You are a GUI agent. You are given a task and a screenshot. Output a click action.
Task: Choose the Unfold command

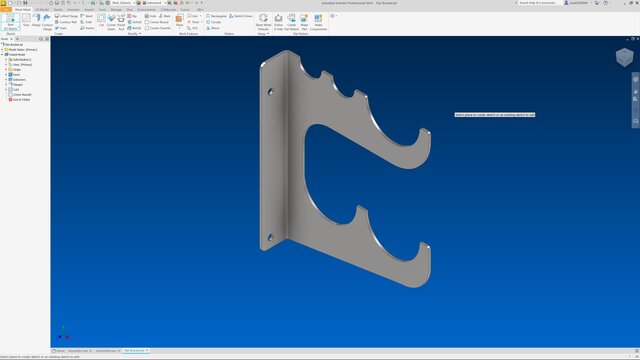pos(134,22)
